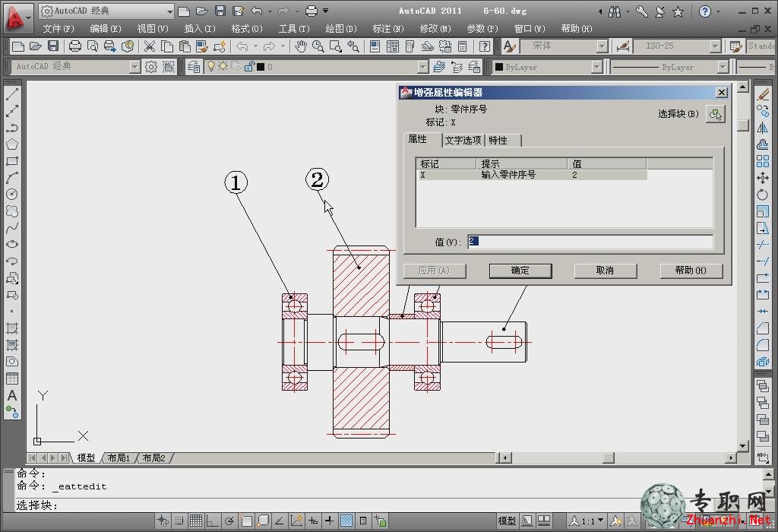The height and width of the screenshot is (532, 778).
Task: Open the Table tool in draw toolbar
Action: point(12,378)
